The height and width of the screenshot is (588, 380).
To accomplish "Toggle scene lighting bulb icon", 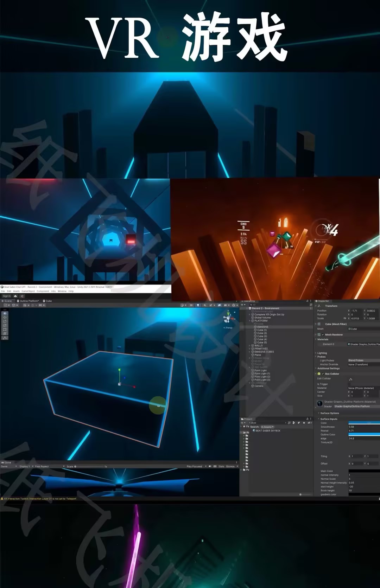I will [x=198, y=305].
